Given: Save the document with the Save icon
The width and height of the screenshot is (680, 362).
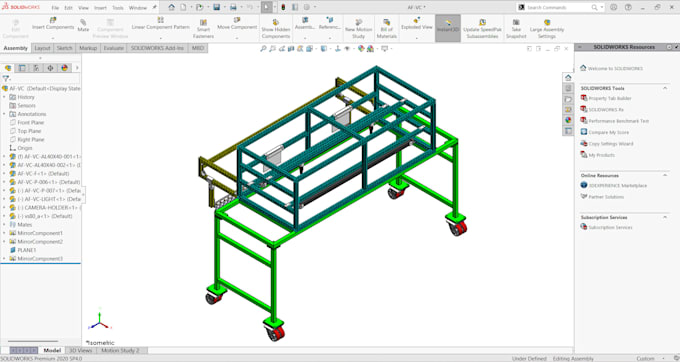Looking at the screenshot, I should [x=216, y=7].
